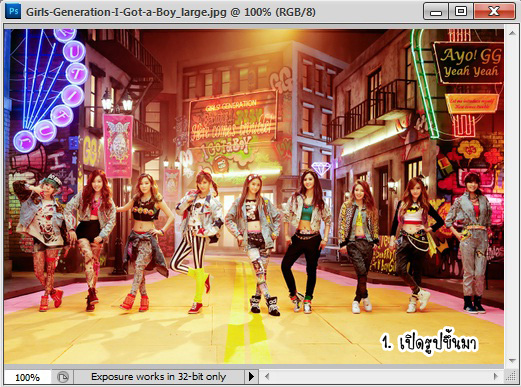Screen dimensions: 521x387
Task: Click the horizontal scrollbar right arrow
Action: tap(496, 377)
